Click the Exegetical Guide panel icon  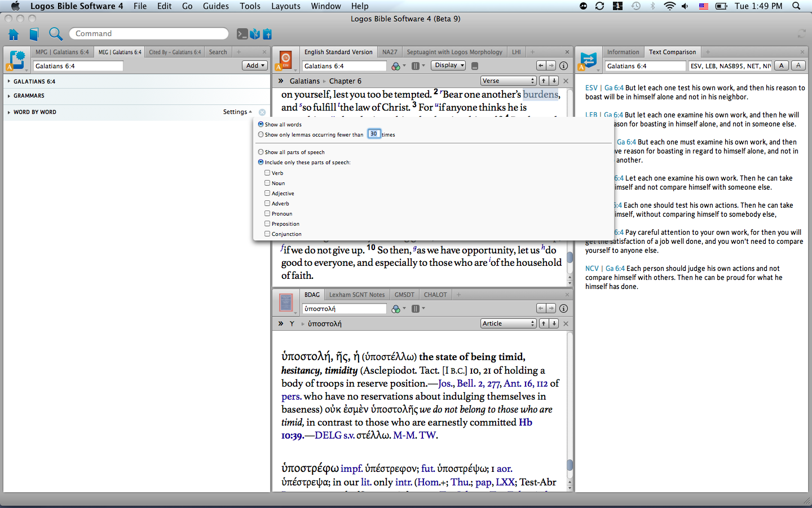[x=16, y=60]
